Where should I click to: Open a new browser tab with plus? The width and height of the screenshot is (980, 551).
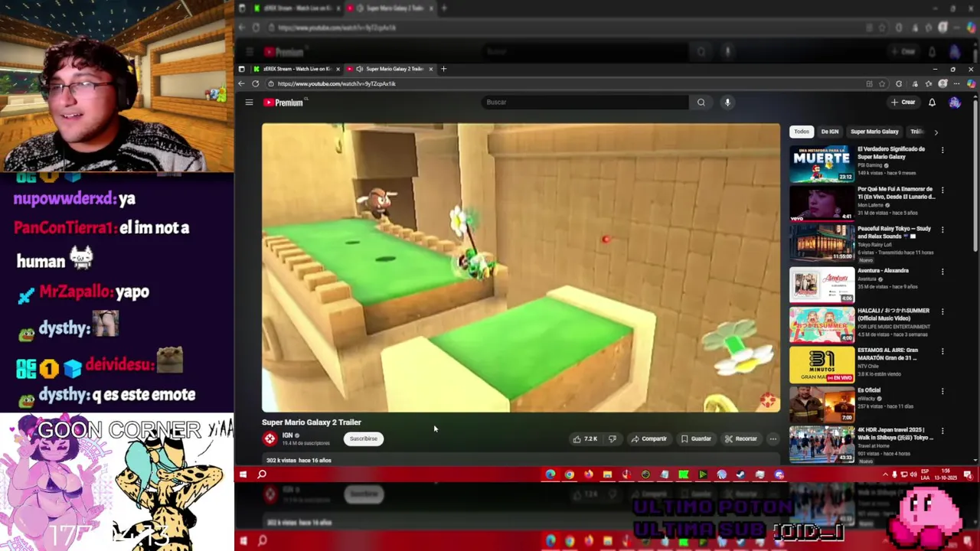(x=443, y=69)
